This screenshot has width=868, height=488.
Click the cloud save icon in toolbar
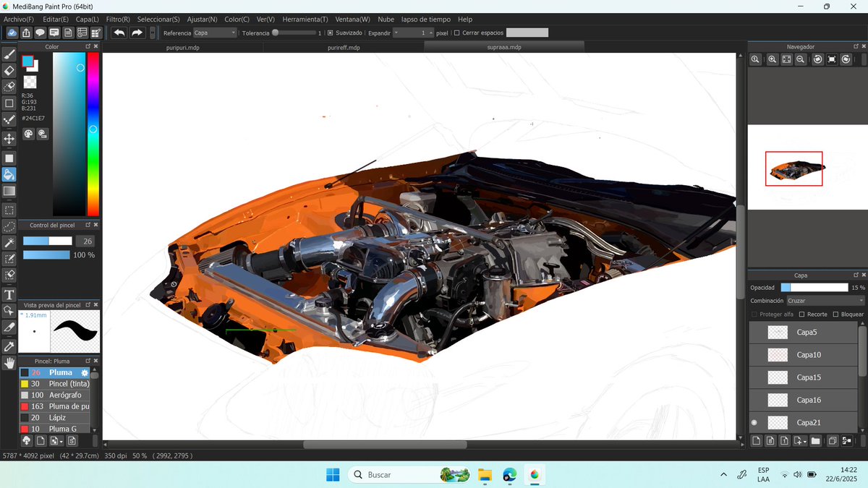coord(12,33)
